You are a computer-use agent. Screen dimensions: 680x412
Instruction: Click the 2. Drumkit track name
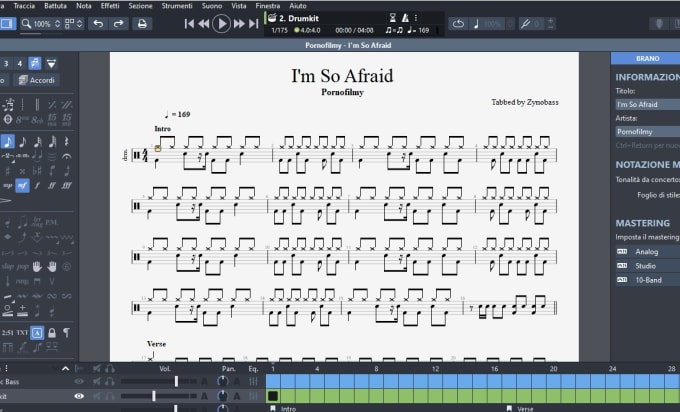299,18
